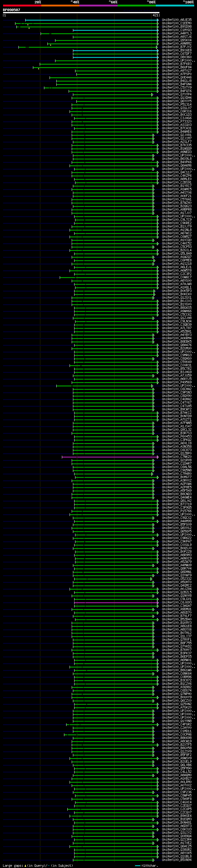Click the purple ~60% identity legend segment
The width and height of the screenshot is (197, 868).
98,6
